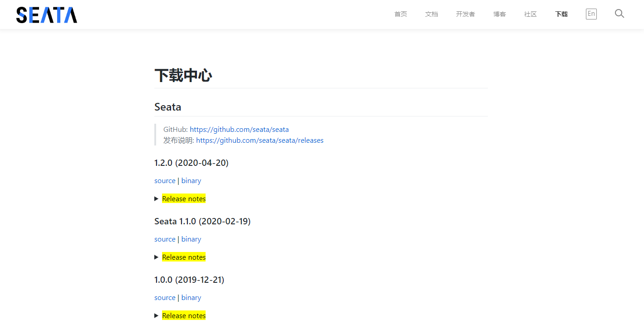
Task: Click the SEATA logo in the header
Action: click(46, 15)
